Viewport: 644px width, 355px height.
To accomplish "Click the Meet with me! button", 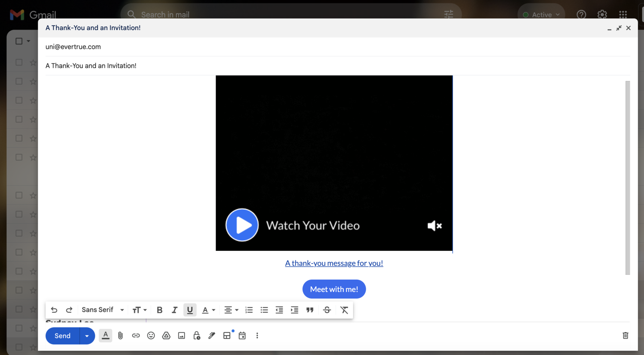I will point(334,289).
